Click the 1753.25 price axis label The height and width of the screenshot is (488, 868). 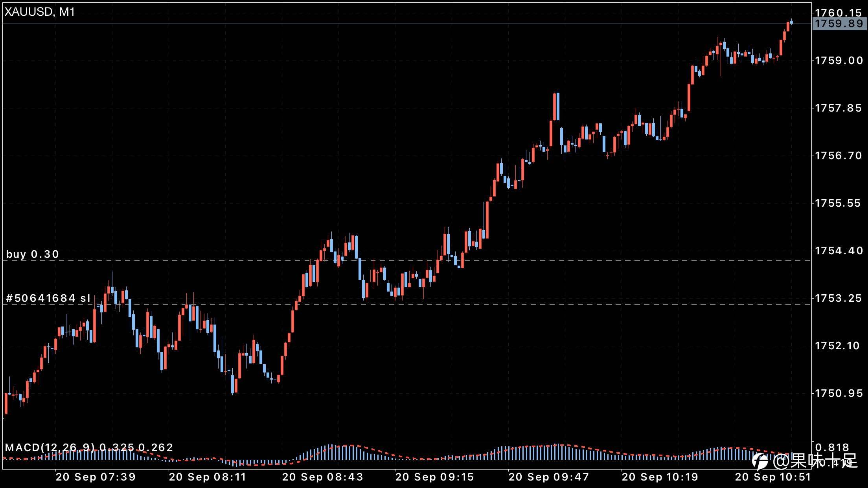click(x=839, y=298)
